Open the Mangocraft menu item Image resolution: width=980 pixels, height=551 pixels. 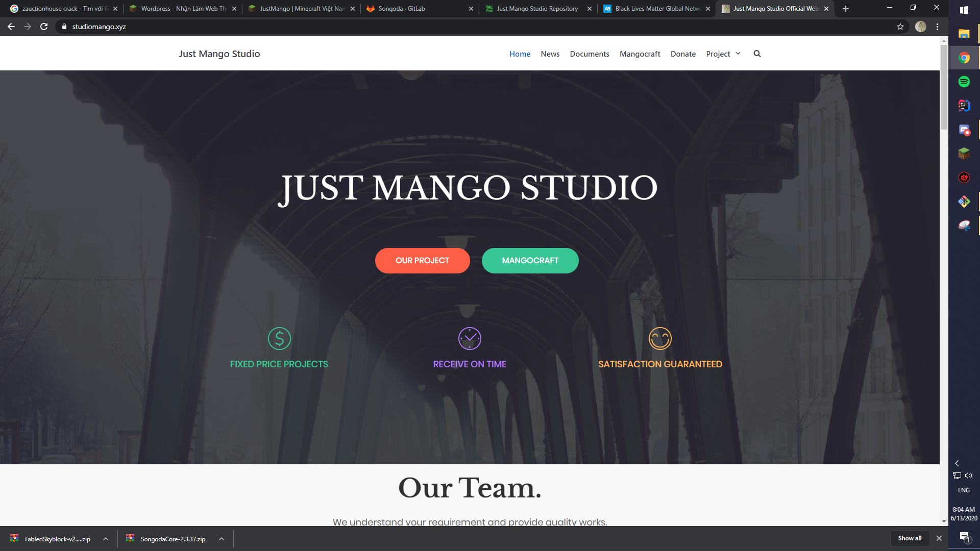coord(640,54)
